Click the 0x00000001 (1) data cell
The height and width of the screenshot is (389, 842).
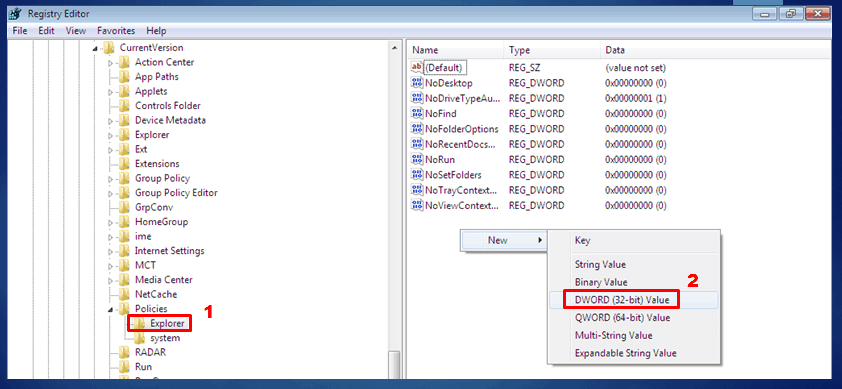click(636, 98)
